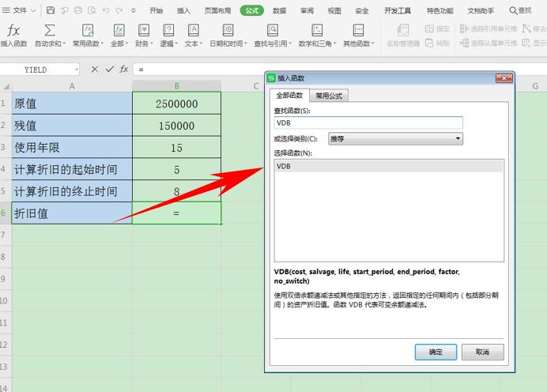This screenshot has height=392, width=547.
Task: Click the Save icon in the quick access toolbar
Action: (x=51, y=10)
